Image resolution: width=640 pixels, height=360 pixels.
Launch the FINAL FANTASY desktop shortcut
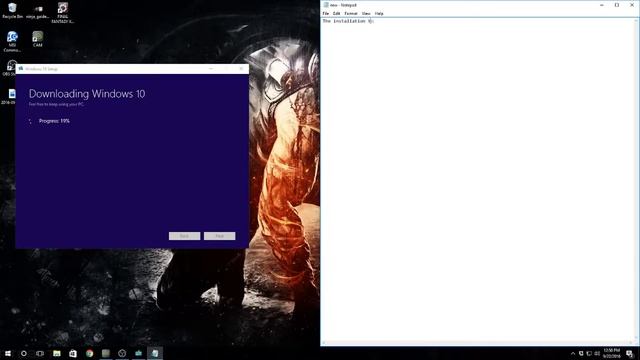coord(62,13)
